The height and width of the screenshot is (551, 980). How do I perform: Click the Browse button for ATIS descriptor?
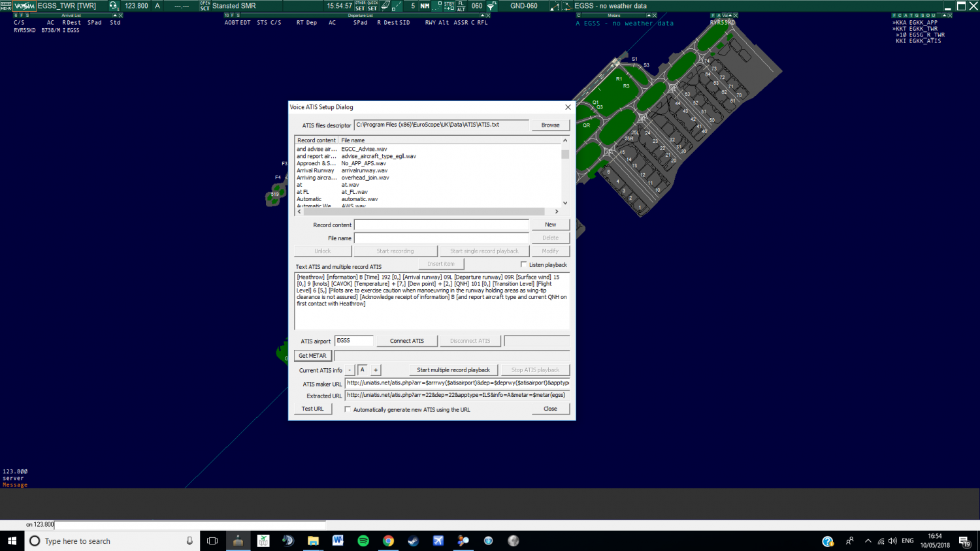(x=550, y=125)
